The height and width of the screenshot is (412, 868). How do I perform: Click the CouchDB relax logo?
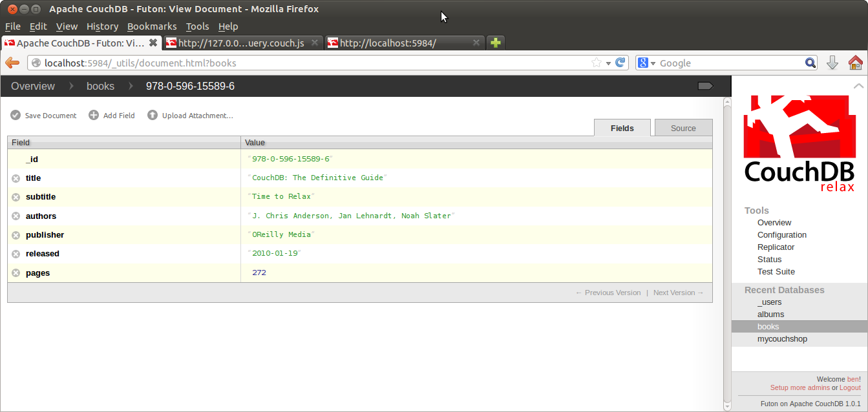799,143
